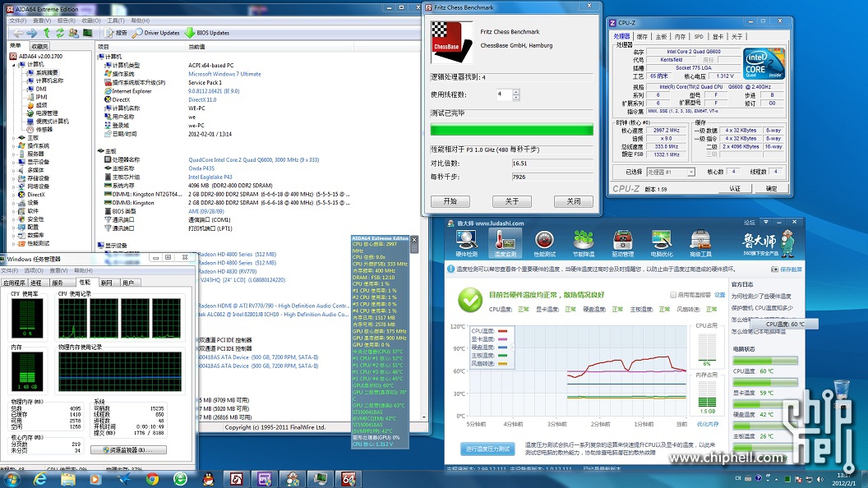
Task: Open Windows Explorer folder on taskbar
Action: pyautogui.click(x=68, y=479)
